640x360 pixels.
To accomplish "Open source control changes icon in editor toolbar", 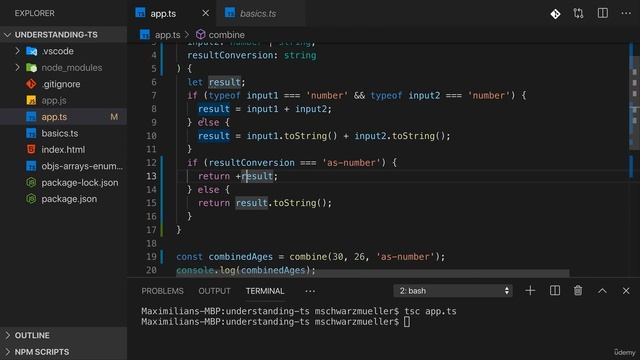I will [x=555, y=14].
